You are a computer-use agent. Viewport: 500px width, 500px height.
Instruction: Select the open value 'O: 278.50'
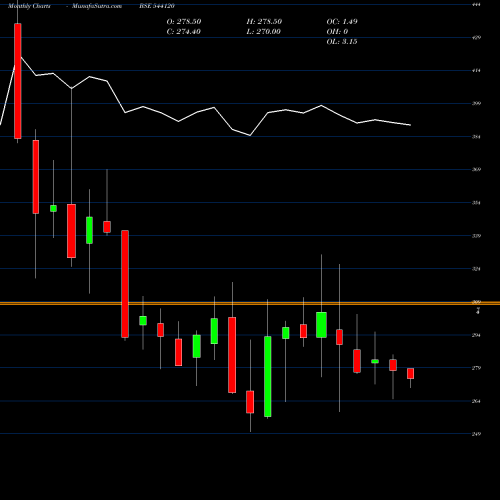(184, 21)
